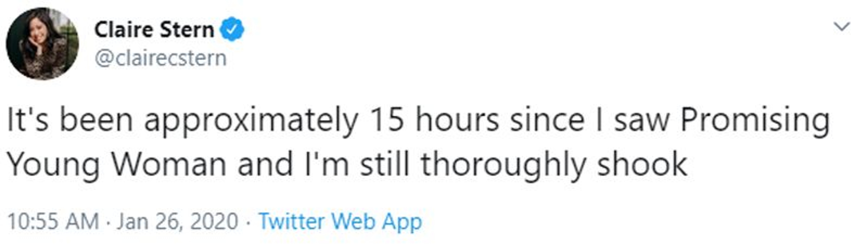Open the Twitter Web App source link

(x=340, y=221)
